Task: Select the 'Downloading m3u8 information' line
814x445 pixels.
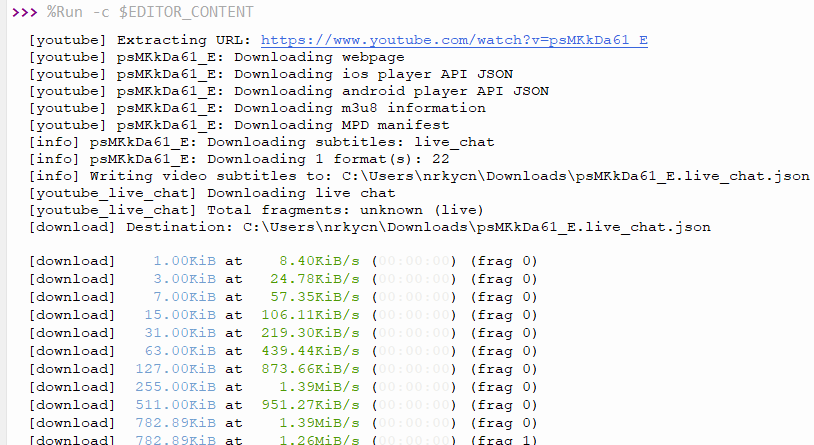Action: pos(257,108)
